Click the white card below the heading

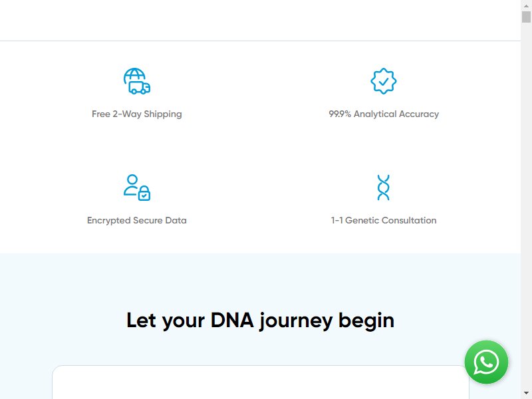pos(261,382)
